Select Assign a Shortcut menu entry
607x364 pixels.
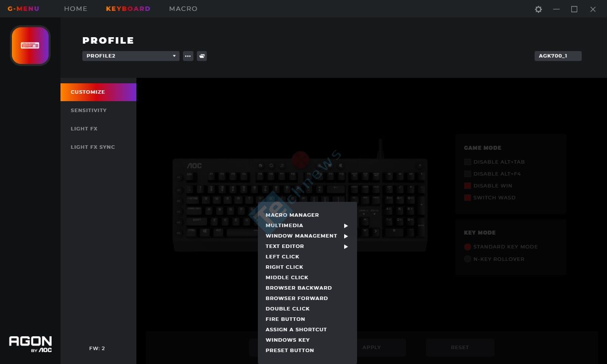click(x=296, y=330)
